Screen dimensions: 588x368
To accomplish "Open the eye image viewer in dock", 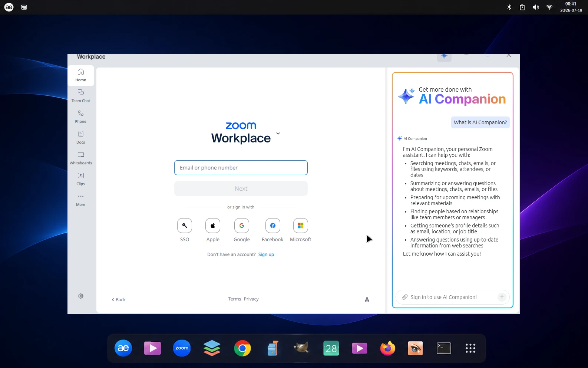I will click(x=415, y=348).
